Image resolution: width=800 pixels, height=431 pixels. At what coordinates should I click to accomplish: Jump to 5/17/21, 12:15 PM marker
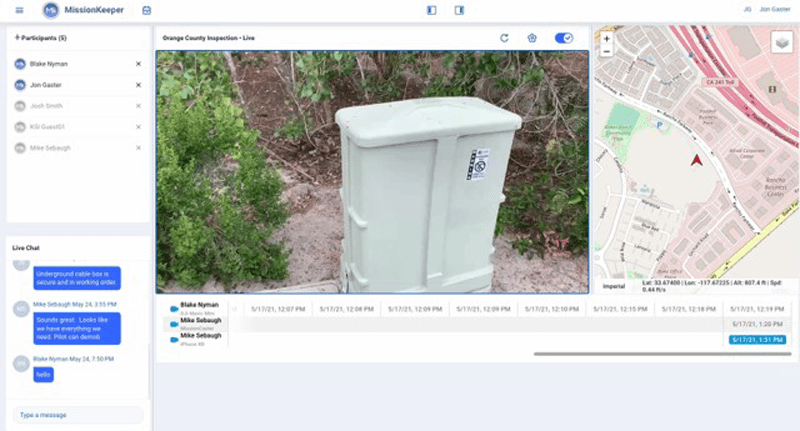(620, 309)
